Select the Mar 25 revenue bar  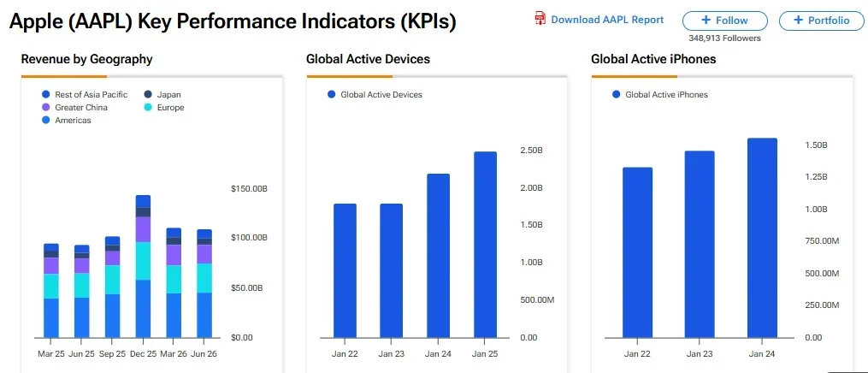(x=51, y=291)
